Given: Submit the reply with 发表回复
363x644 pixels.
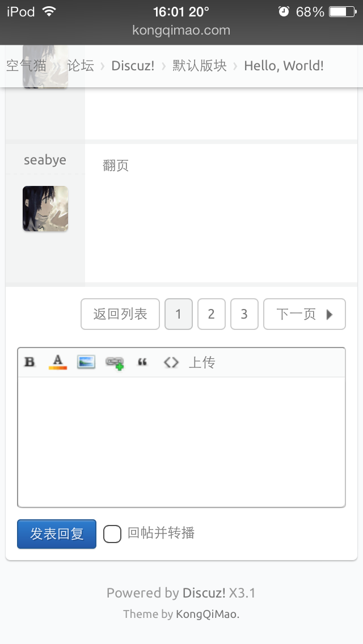Looking at the screenshot, I should pyautogui.click(x=57, y=534).
